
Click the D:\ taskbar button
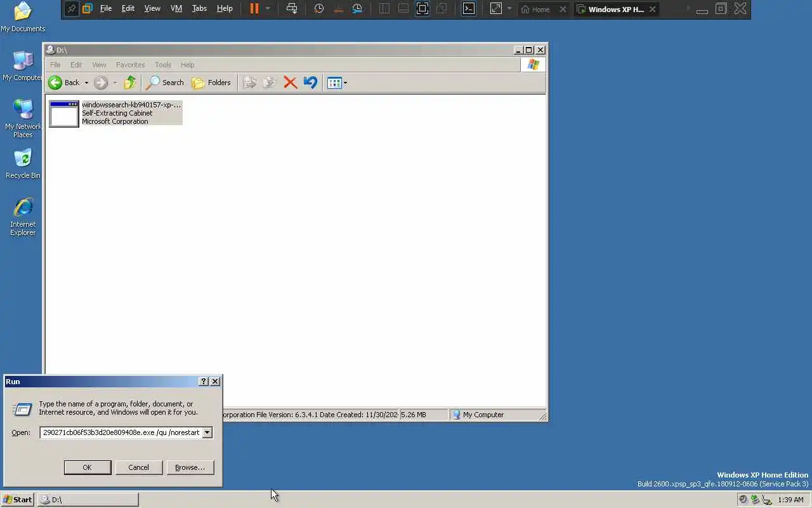click(88, 500)
